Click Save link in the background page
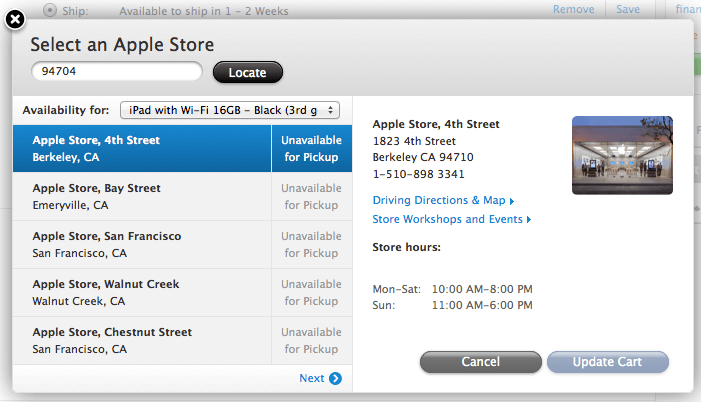 tap(628, 9)
